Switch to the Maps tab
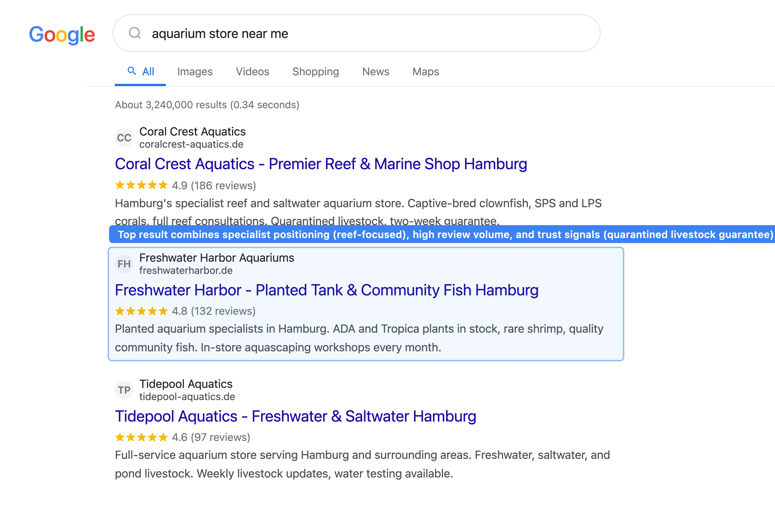 click(425, 71)
